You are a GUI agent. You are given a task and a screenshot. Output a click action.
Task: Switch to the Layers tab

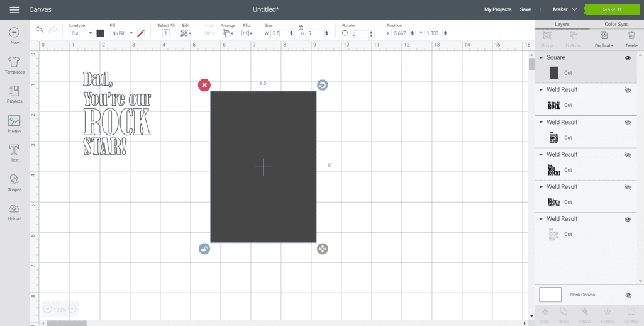(562, 25)
